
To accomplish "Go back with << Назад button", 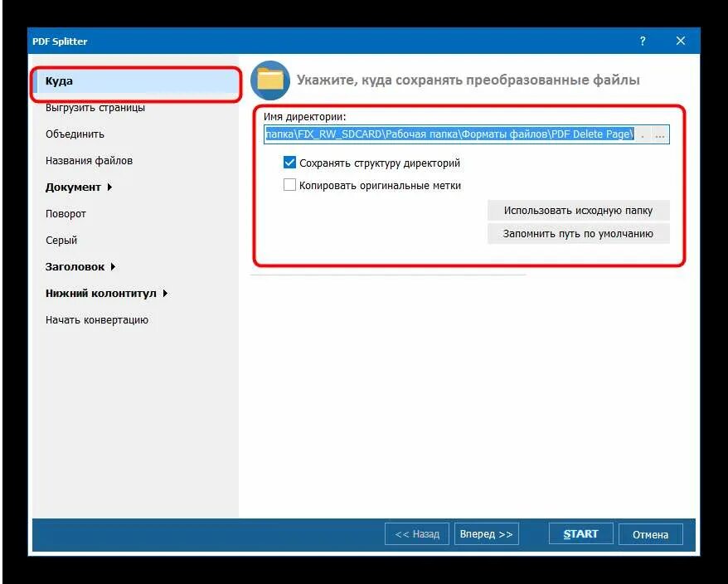I will (417, 534).
